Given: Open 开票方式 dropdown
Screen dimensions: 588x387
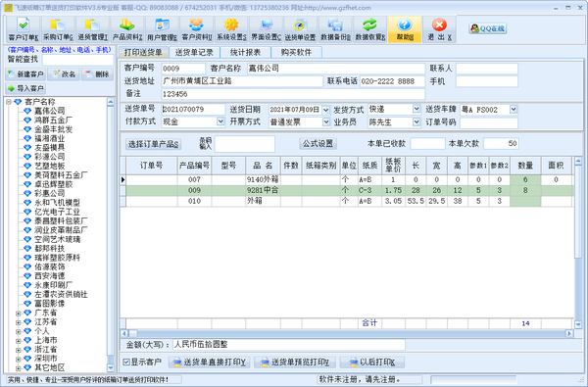Looking at the screenshot, I should click(326, 122).
